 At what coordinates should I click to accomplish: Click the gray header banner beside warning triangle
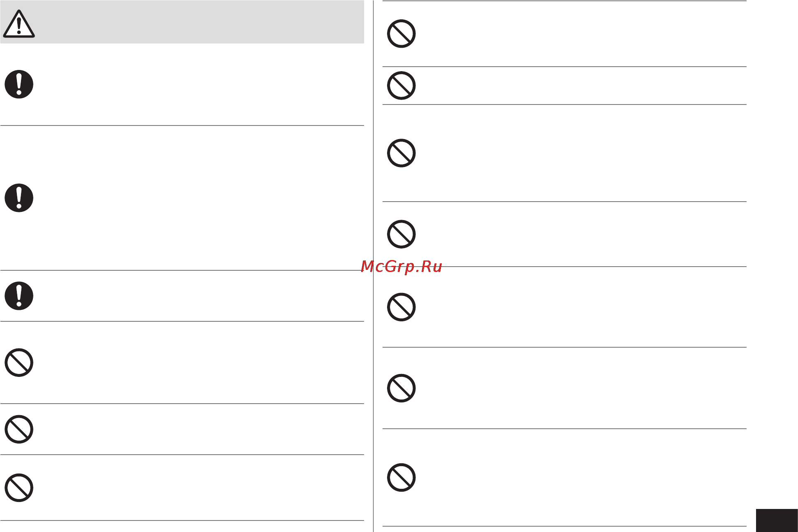pos(199,22)
